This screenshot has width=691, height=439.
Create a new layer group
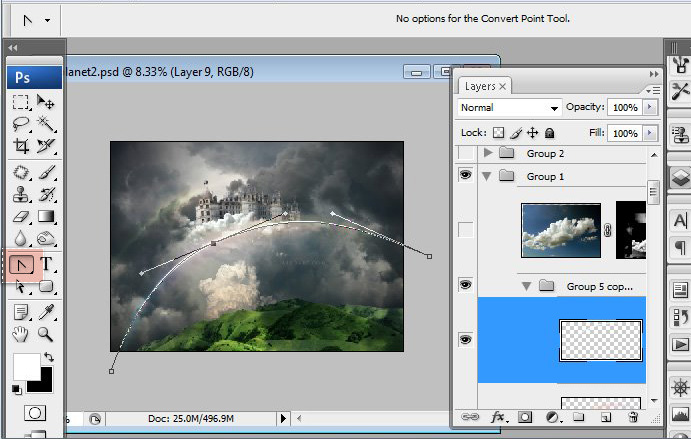tap(578, 417)
